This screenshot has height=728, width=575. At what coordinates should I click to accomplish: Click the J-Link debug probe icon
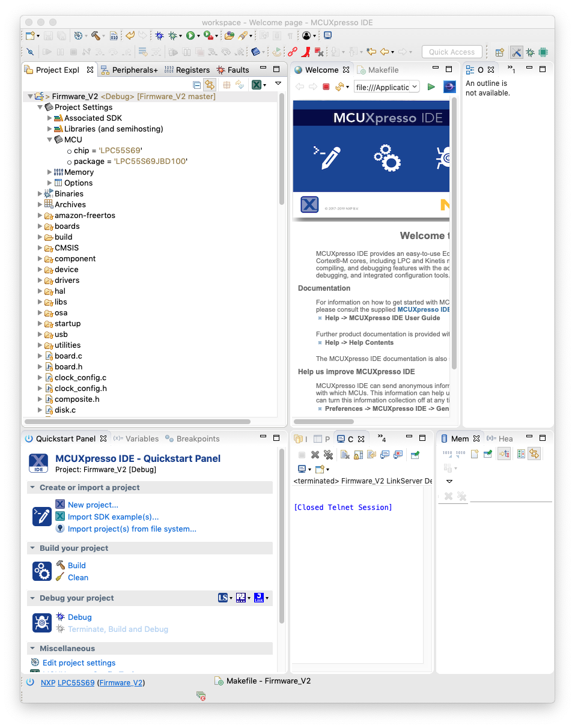point(259,598)
